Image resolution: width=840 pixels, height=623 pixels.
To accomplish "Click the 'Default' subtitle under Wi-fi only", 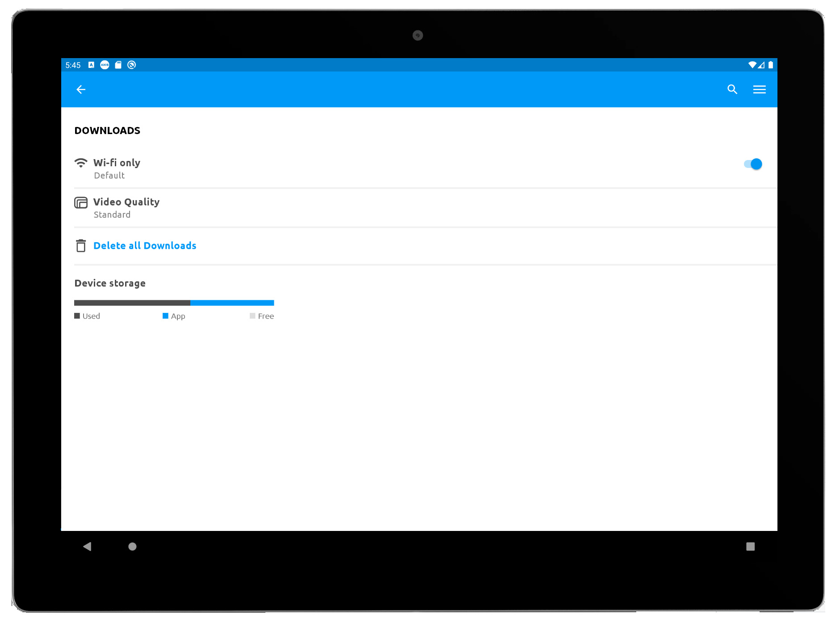I will (109, 176).
